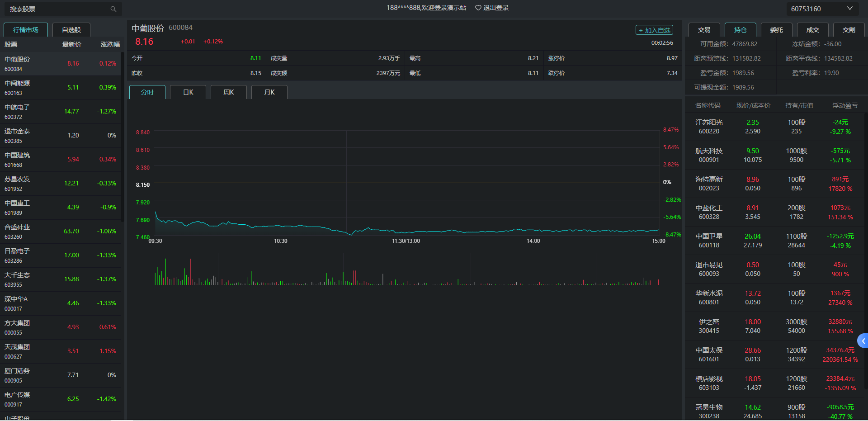Click the blue side-panel arrow on right edge
Image resolution: width=868 pixels, height=421 pixels.
click(863, 341)
